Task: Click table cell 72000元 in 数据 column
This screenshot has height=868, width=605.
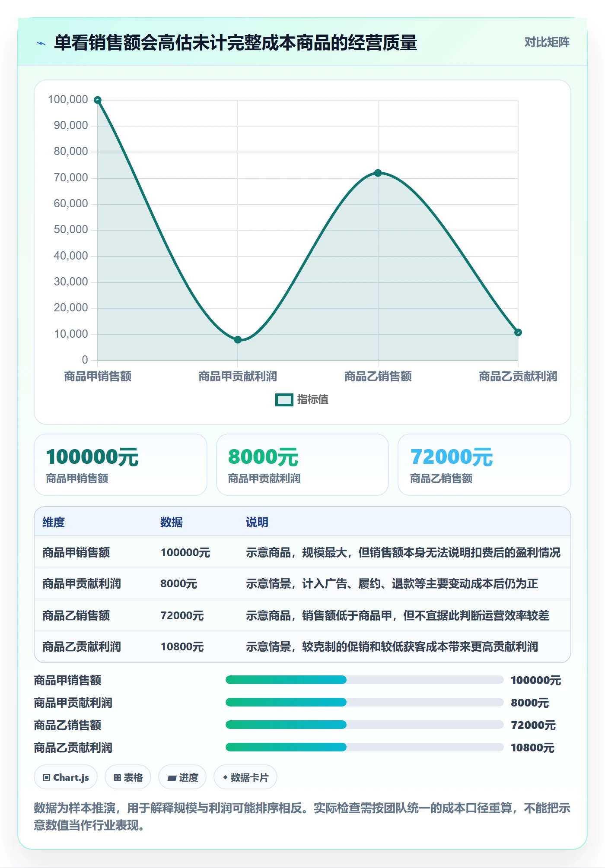Action: pyautogui.click(x=182, y=615)
